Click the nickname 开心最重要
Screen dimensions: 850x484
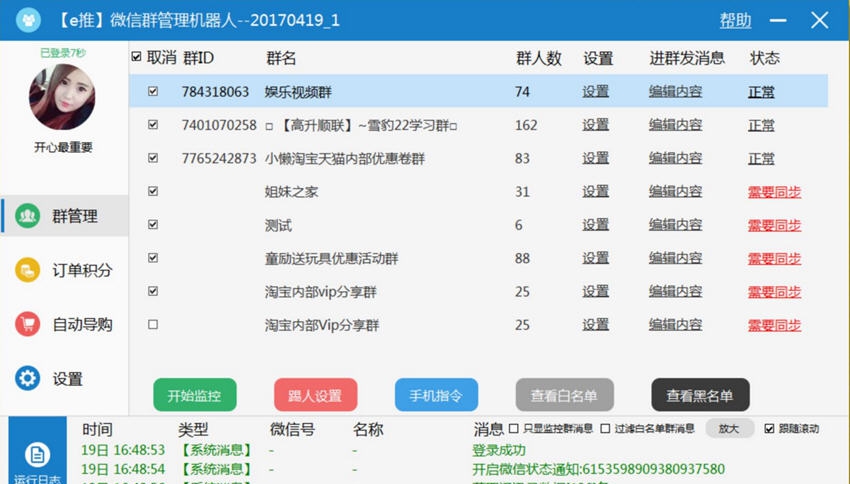pos(63,147)
